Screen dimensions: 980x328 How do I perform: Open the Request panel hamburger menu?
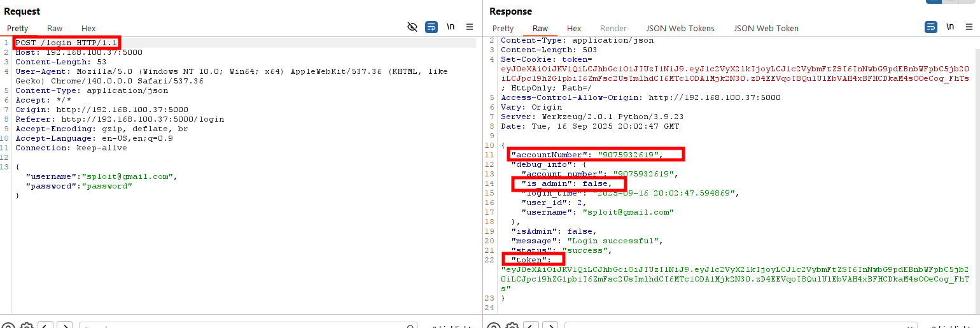[470, 27]
